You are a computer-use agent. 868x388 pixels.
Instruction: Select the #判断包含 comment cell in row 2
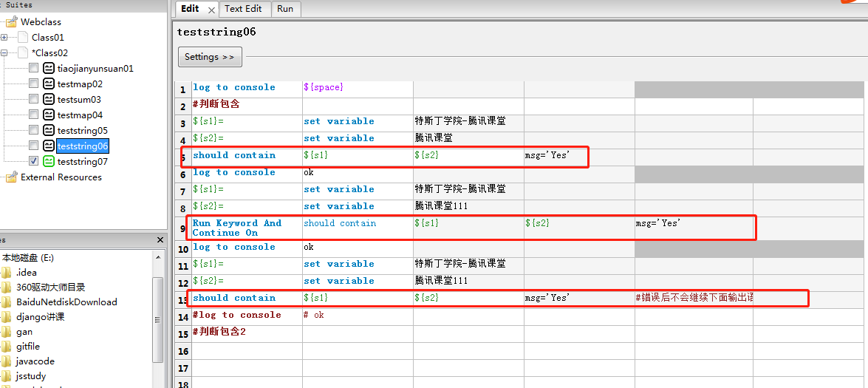[246, 105]
